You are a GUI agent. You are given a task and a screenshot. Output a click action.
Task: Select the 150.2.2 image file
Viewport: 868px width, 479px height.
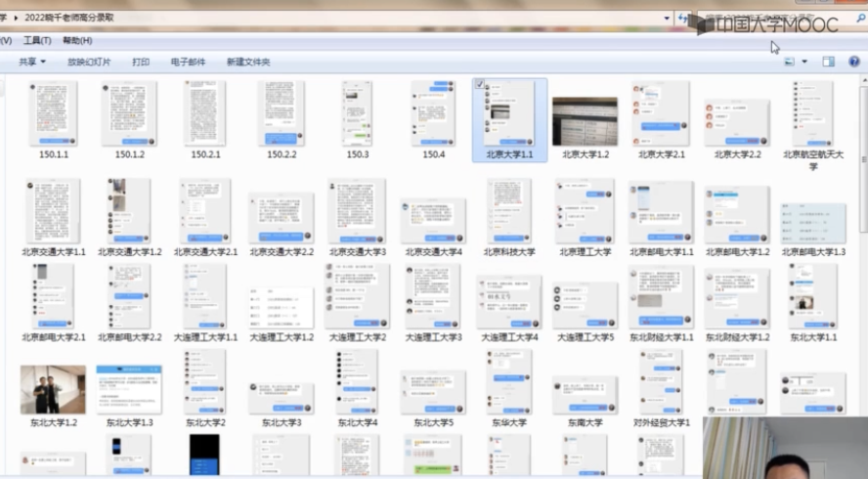(x=282, y=113)
